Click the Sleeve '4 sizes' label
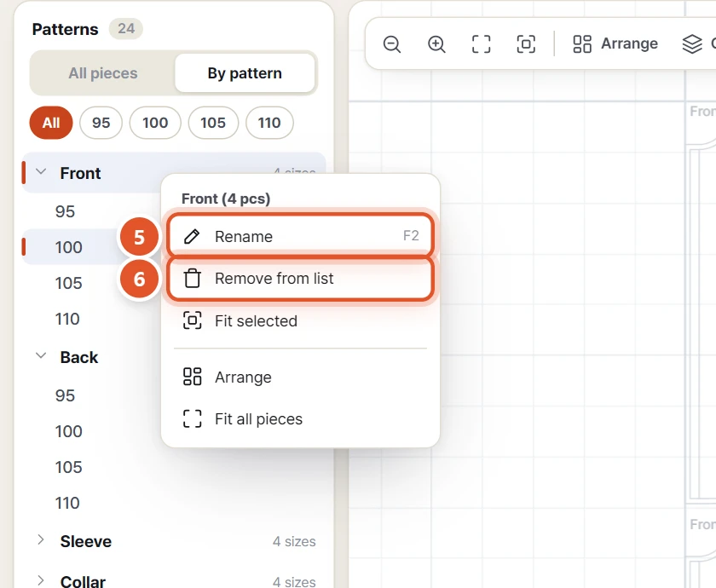Screen dimensions: 716x588 [294, 541]
